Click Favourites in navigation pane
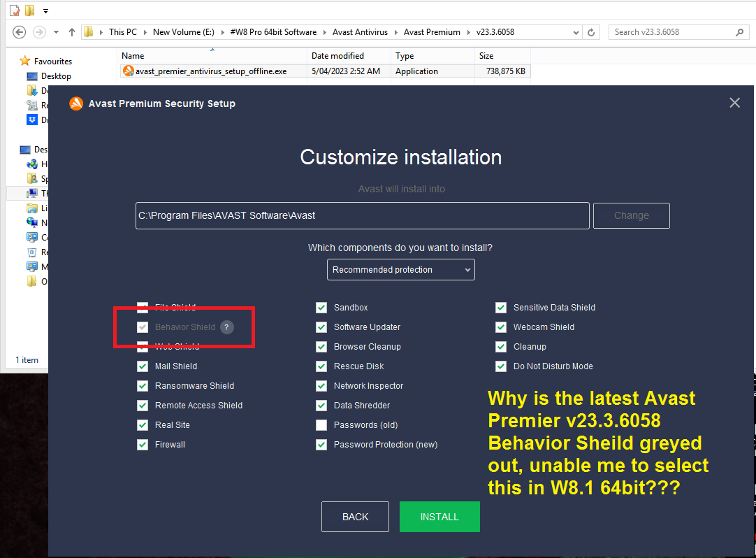Viewport: 756px width, 558px height. (x=53, y=62)
